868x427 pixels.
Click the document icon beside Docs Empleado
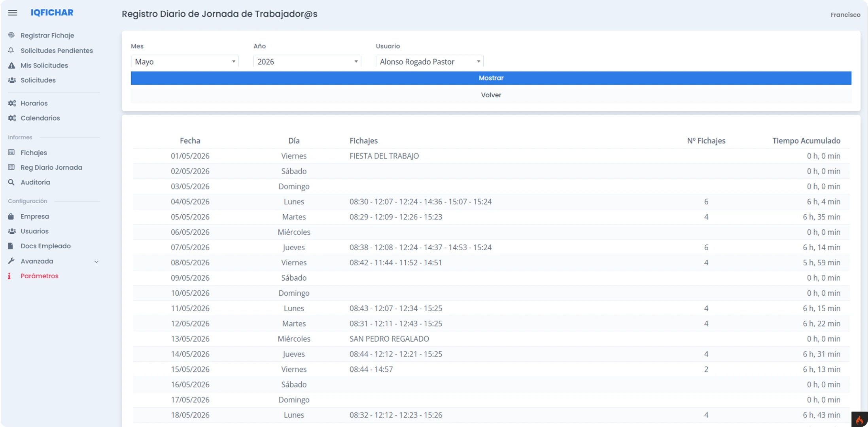pyautogui.click(x=11, y=246)
